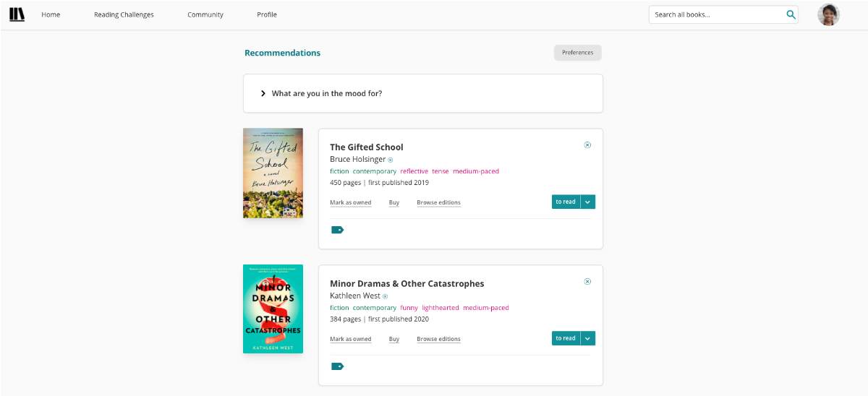Click 'tense' tag on The Gifted School
Image resolution: width=868 pixels, height=396 pixels.
coord(441,171)
